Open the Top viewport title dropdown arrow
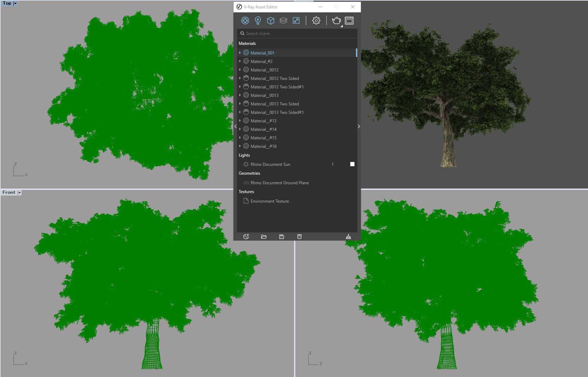 pos(15,3)
